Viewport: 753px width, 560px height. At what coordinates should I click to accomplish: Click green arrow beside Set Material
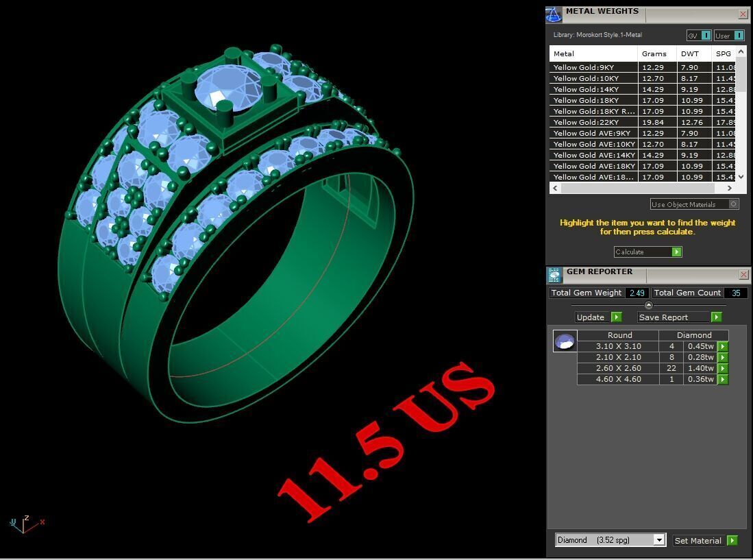(x=732, y=540)
